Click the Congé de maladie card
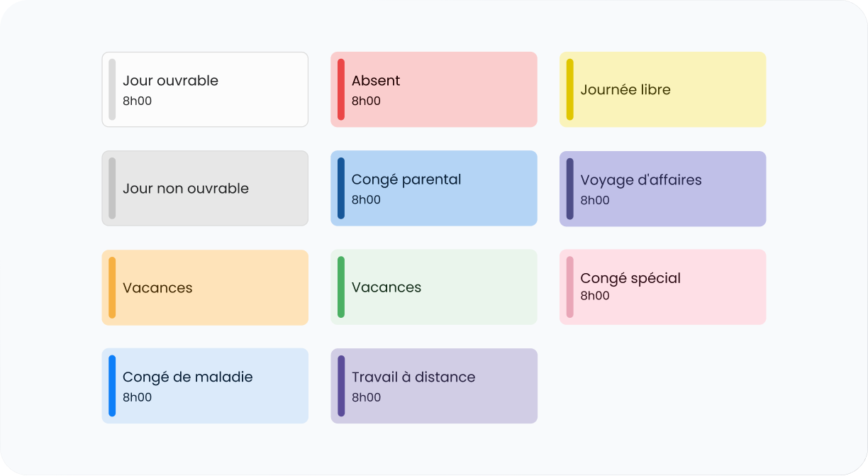Screen dimensions: 868x476 pos(205,386)
